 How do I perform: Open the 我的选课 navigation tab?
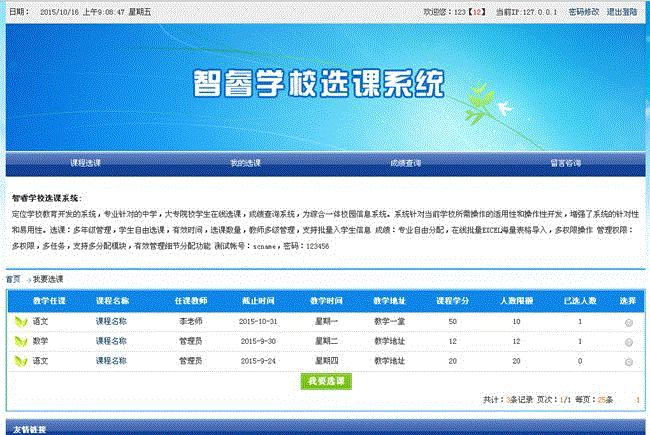coord(245,162)
